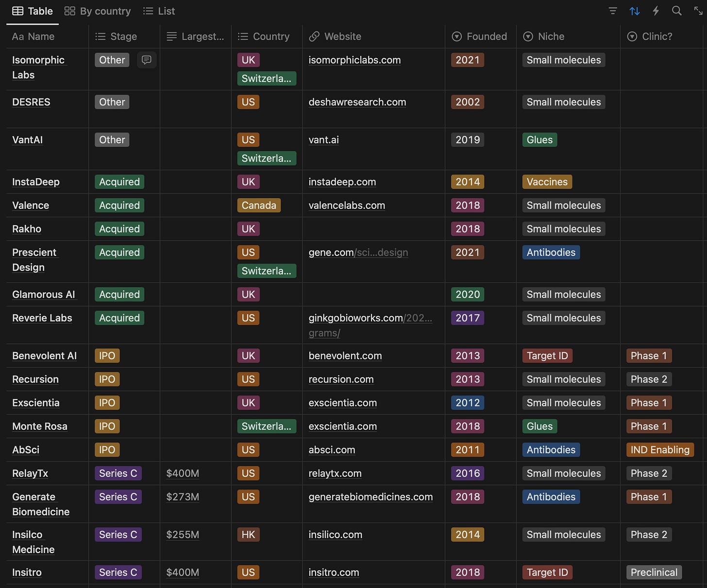Open the comment on Isomorphic Labs stage

click(146, 60)
